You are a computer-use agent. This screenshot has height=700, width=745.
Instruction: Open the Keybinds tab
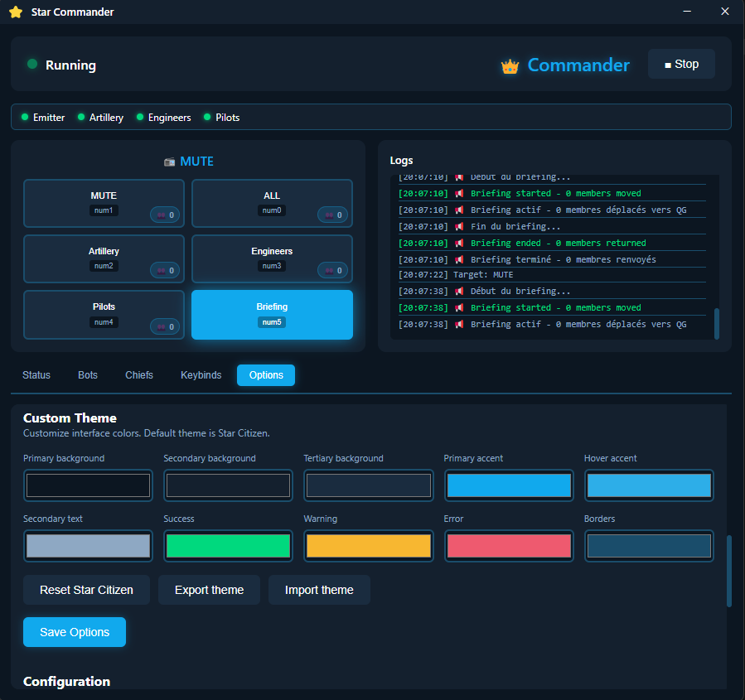pos(201,375)
